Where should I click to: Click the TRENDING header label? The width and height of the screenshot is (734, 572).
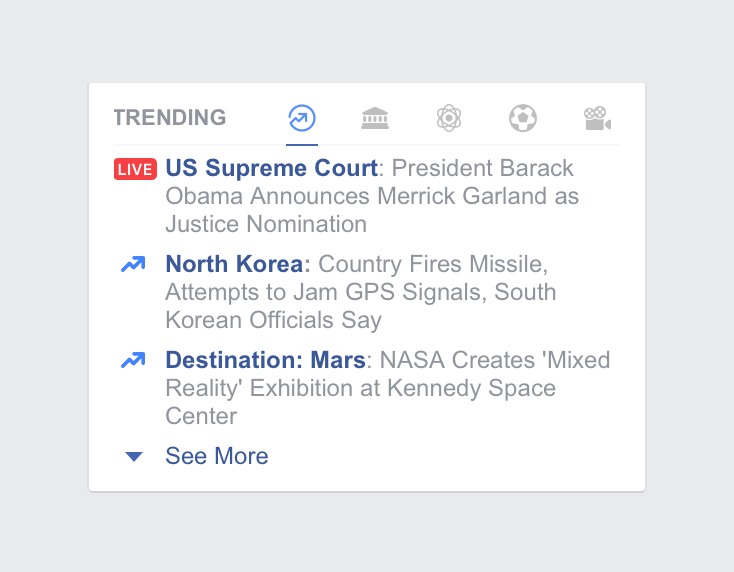click(x=170, y=118)
